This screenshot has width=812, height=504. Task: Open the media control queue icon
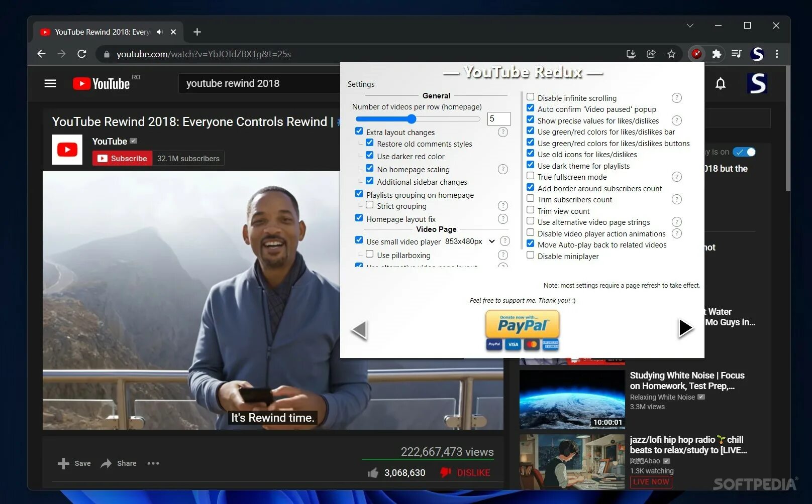737,54
